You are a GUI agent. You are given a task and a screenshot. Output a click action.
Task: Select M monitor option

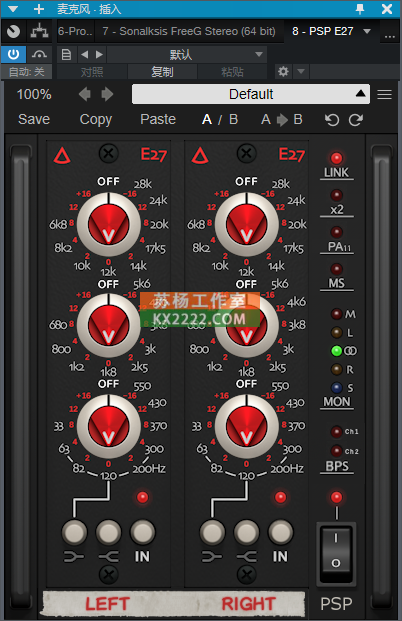pyautogui.click(x=336, y=314)
